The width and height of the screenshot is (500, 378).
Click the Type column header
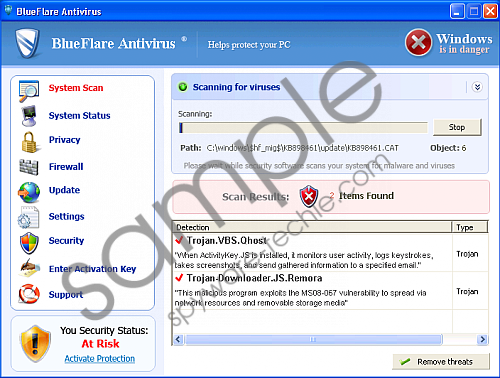[x=470, y=227]
